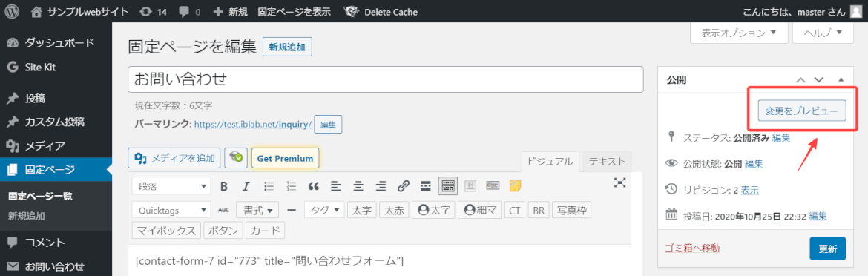Open コメント in the sidebar
This screenshot has width=868, height=276.
pyautogui.click(x=56, y=243)
